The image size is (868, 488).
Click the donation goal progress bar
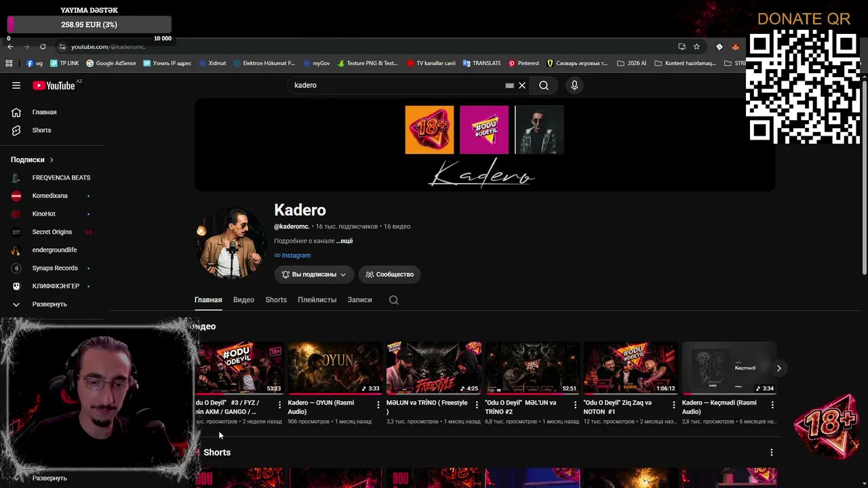click(89, 24)
